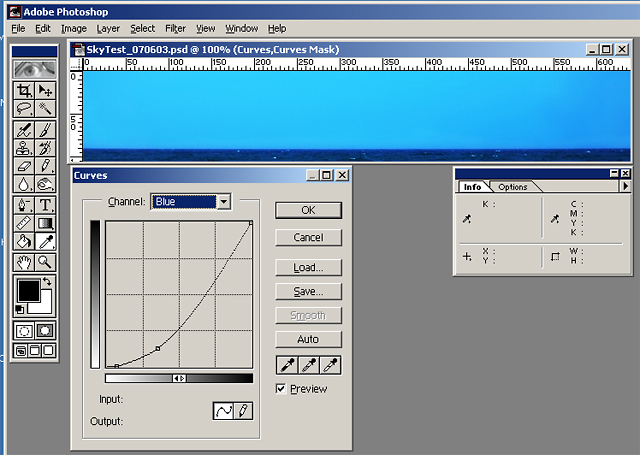Open the Filter menu
Screen dimensions: 640x455
[x=175, y=29]
